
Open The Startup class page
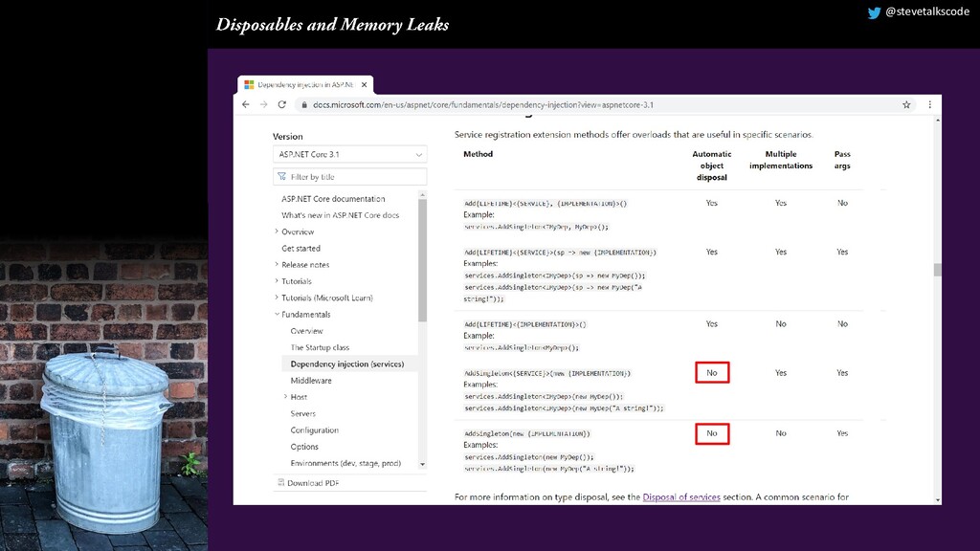coord(320,347)
